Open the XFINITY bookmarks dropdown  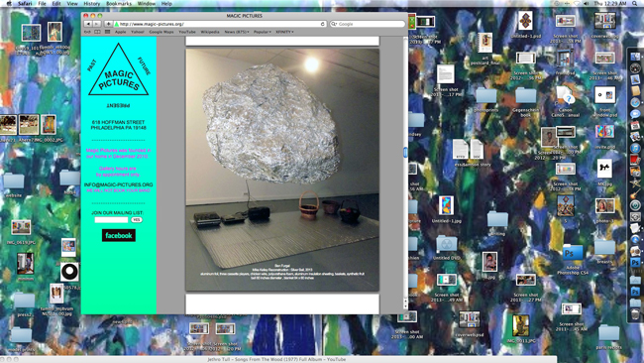pos(284,32)
